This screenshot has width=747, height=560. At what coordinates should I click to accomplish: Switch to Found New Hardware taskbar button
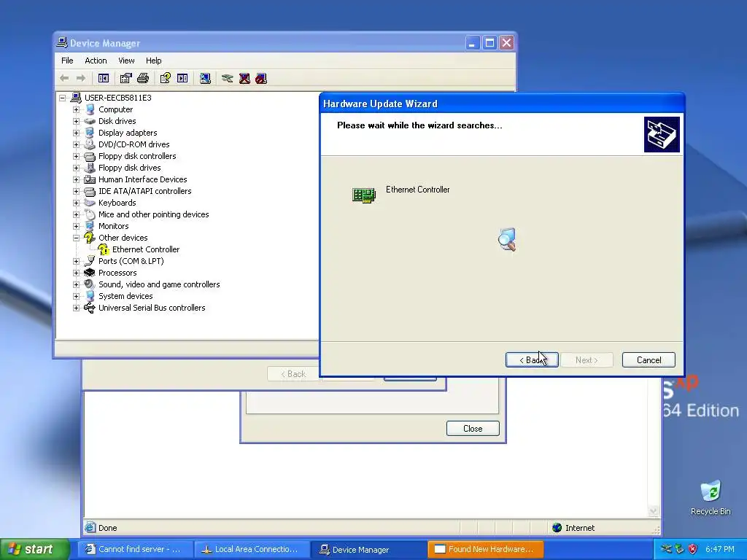click(485, 549)
